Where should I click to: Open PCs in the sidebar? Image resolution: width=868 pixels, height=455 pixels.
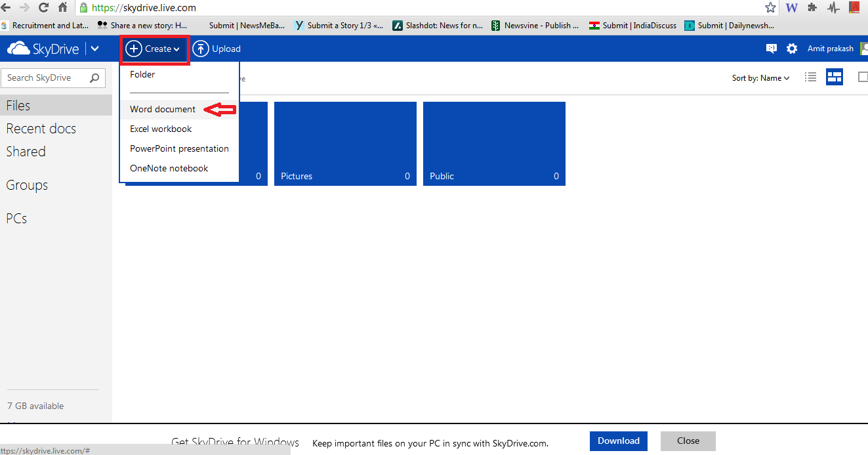coord(16,219)
